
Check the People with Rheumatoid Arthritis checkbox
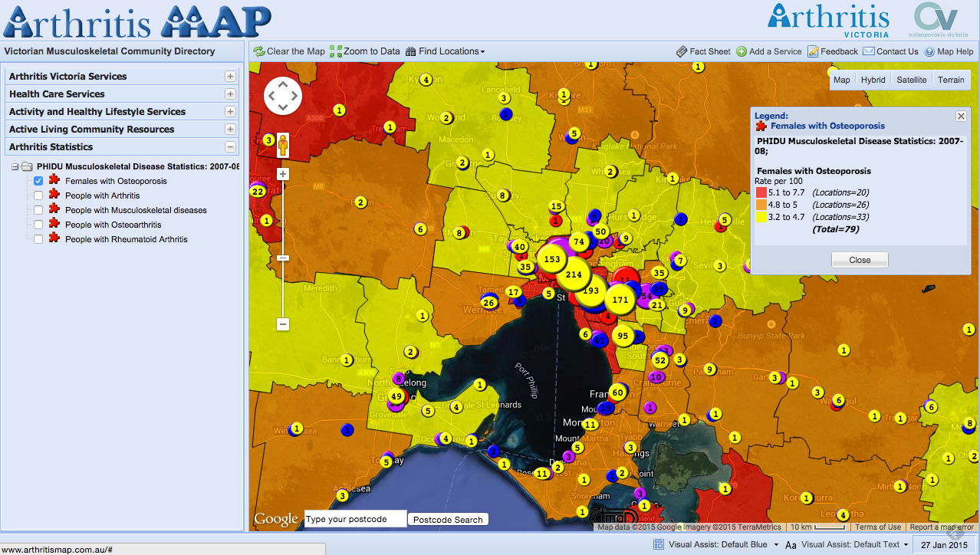[x=38, y=239]
